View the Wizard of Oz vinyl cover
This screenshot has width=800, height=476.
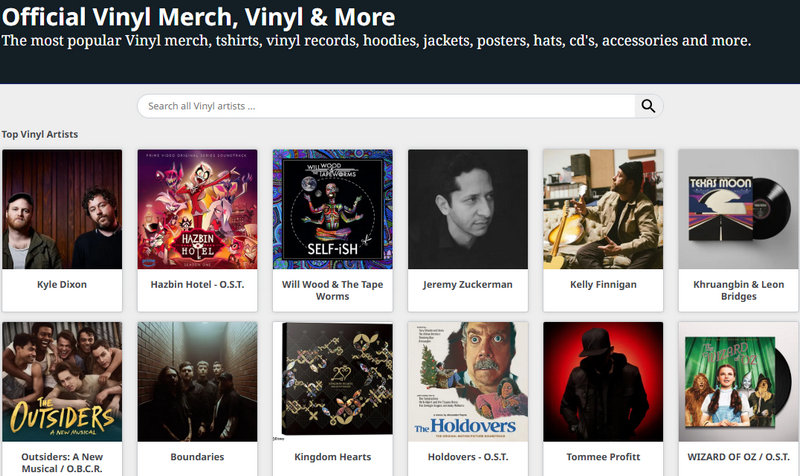(x=738, y=381)
